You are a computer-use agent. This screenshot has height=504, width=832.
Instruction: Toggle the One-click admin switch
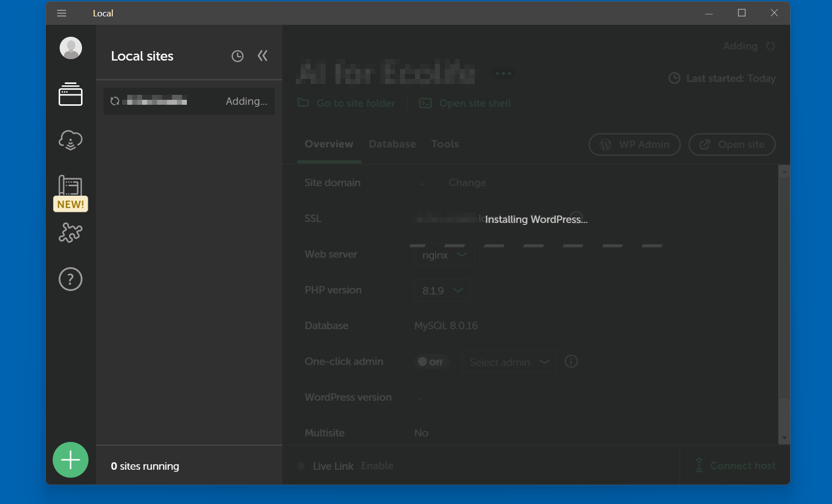[x=431, y=362]
